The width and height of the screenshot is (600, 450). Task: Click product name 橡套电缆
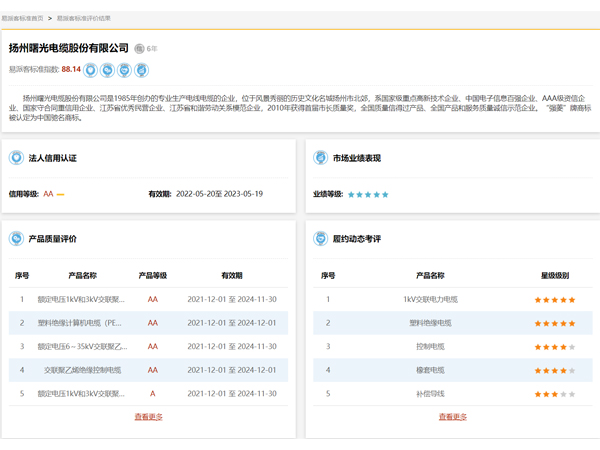(430, 370)
